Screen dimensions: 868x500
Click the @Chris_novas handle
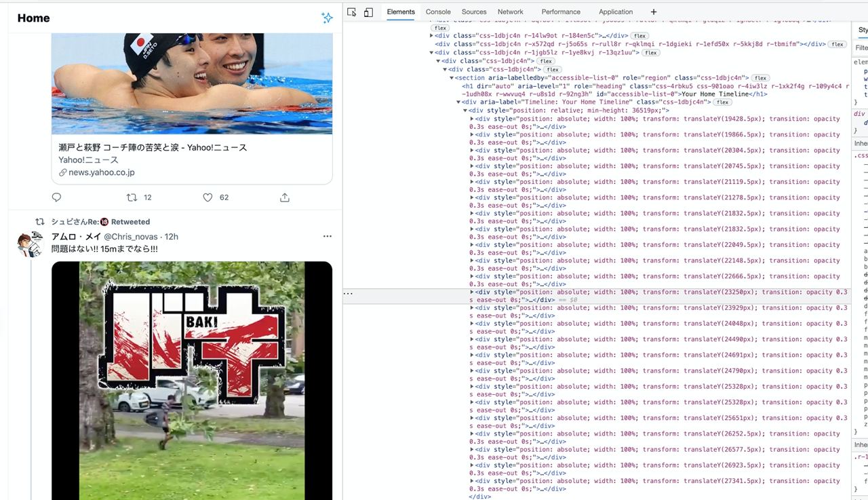tap(132, 236)
